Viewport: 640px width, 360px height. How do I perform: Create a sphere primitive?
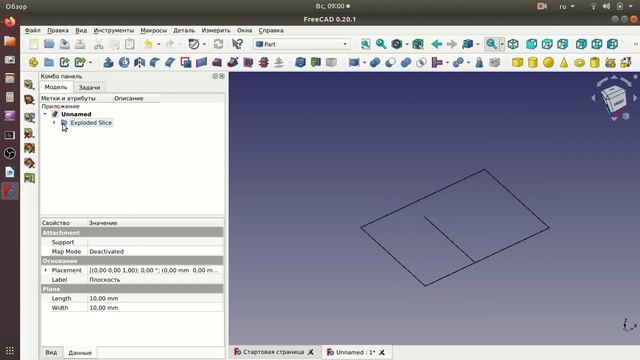coord(549,62)
